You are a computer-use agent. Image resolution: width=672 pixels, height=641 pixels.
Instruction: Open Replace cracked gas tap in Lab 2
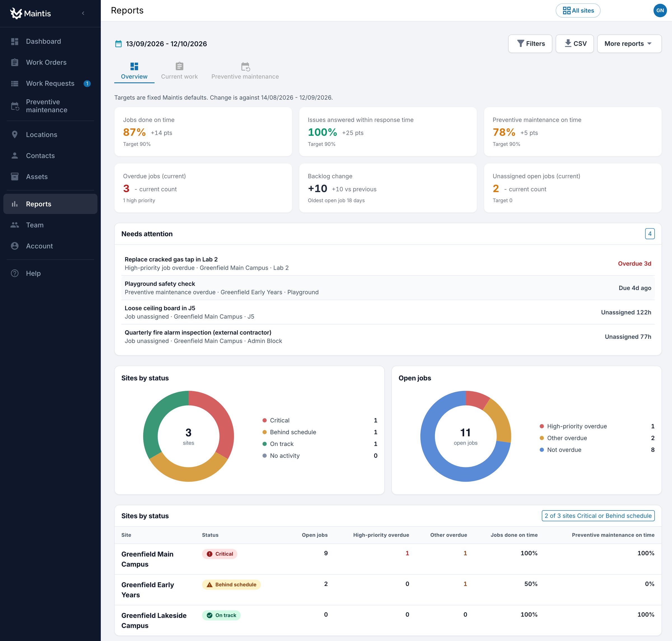click(388, 263)
